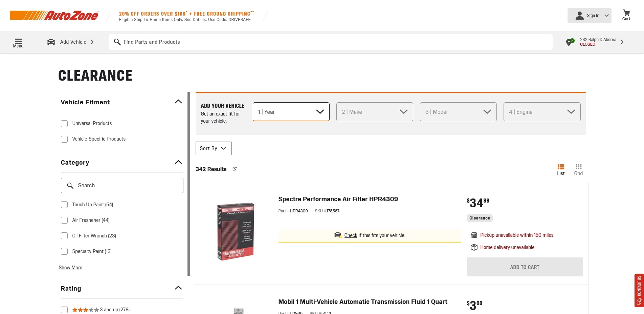
Task: Open the Sort By dropdown
Action: [x=213, y=148]
